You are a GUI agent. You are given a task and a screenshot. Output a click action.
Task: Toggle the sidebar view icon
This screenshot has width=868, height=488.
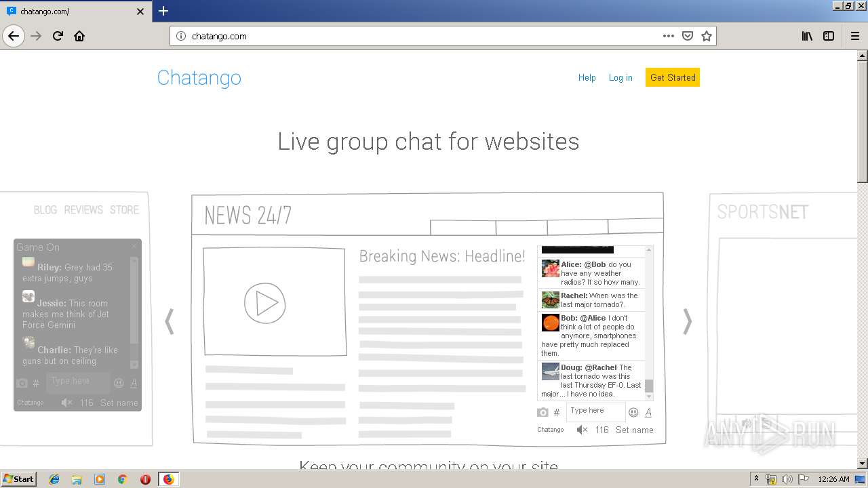point(829,36)
